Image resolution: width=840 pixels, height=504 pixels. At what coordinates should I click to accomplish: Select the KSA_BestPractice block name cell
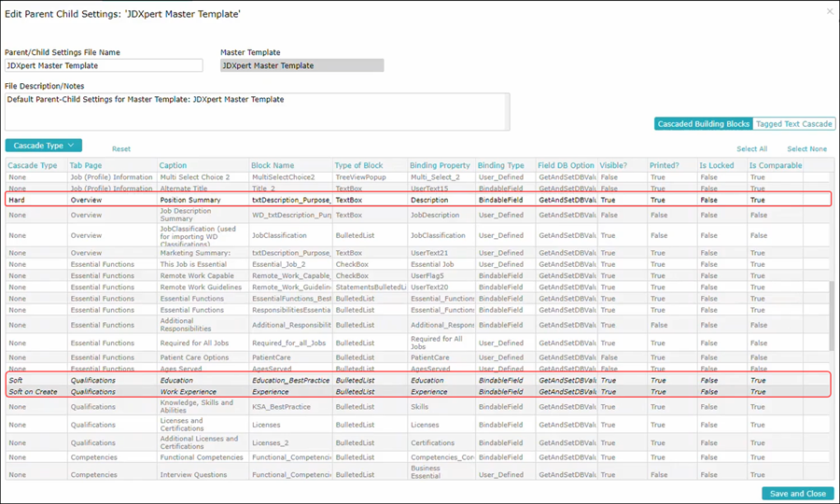[x=281, y=407]
